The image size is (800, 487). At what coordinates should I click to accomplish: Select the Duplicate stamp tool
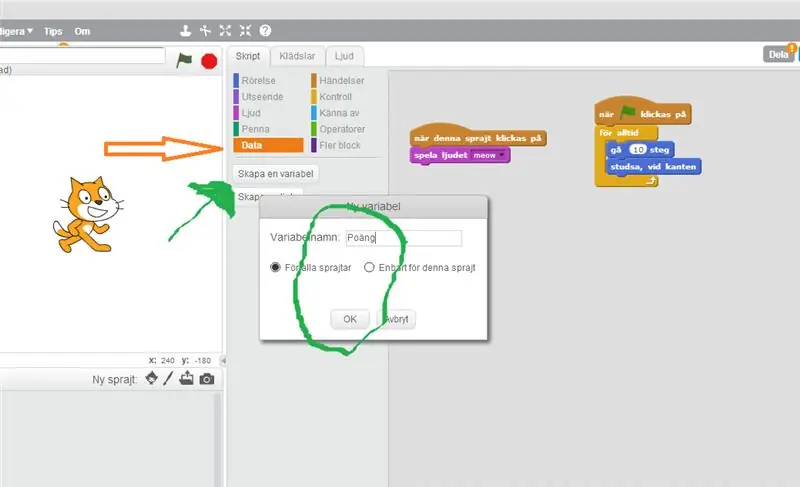click(185, 31)
